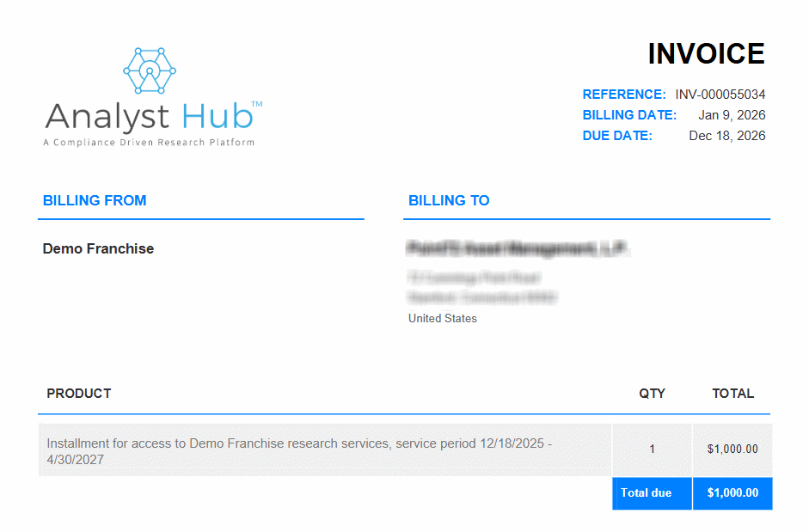Click the due date Dec 18, 2026
Viewport: 809px width, 532px height.
[726, 136]
